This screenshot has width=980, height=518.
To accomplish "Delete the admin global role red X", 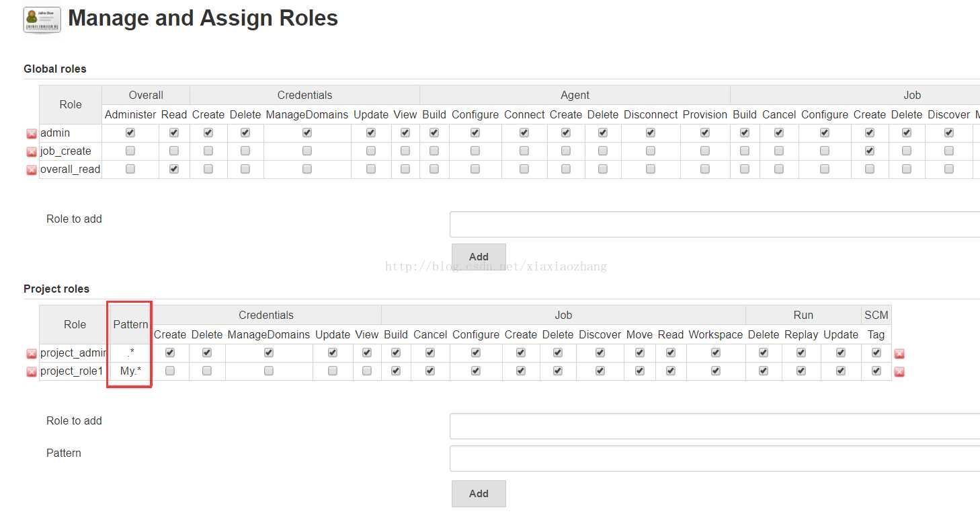I will [x=31, y=134].
